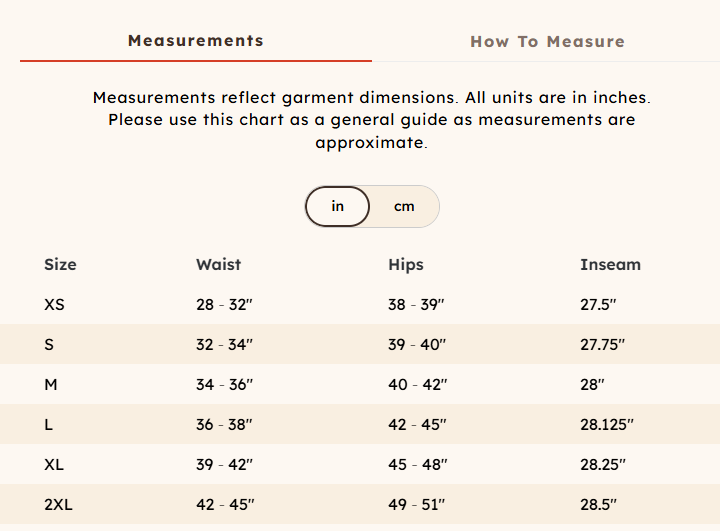The height and width of the screenshot is (531, 720).
Task: Click the Hips column header
Action: click(406, 265)
